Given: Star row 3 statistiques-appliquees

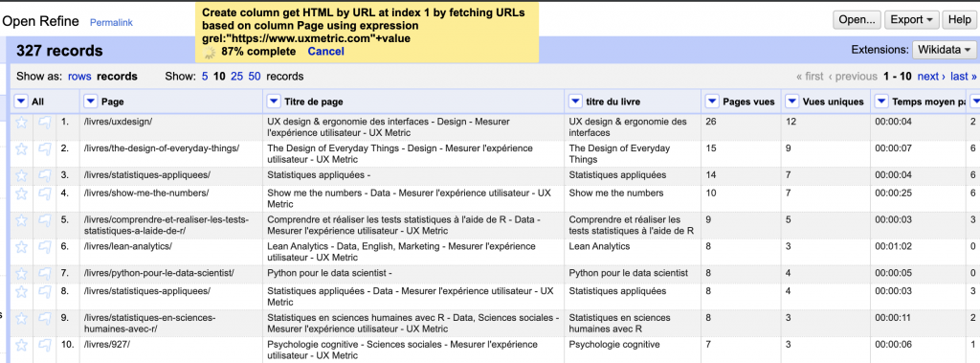Looking at the screenshot, I should click(x=22, y=175).
